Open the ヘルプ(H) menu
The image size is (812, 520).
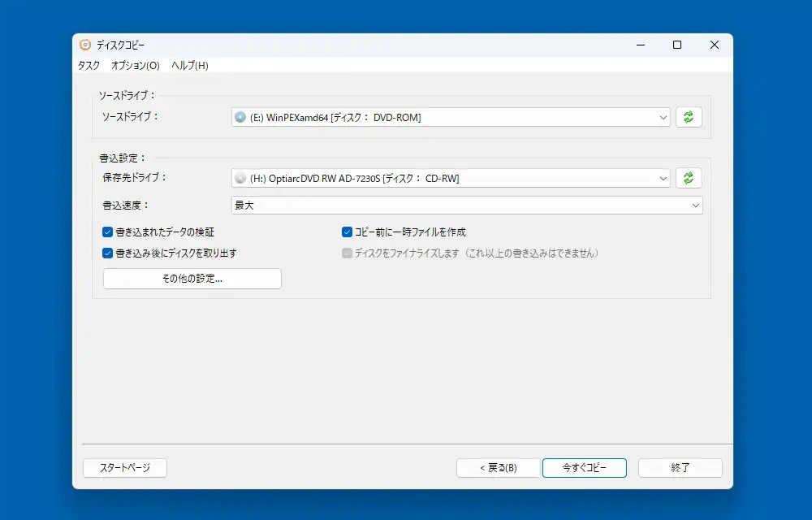point(189,65)
